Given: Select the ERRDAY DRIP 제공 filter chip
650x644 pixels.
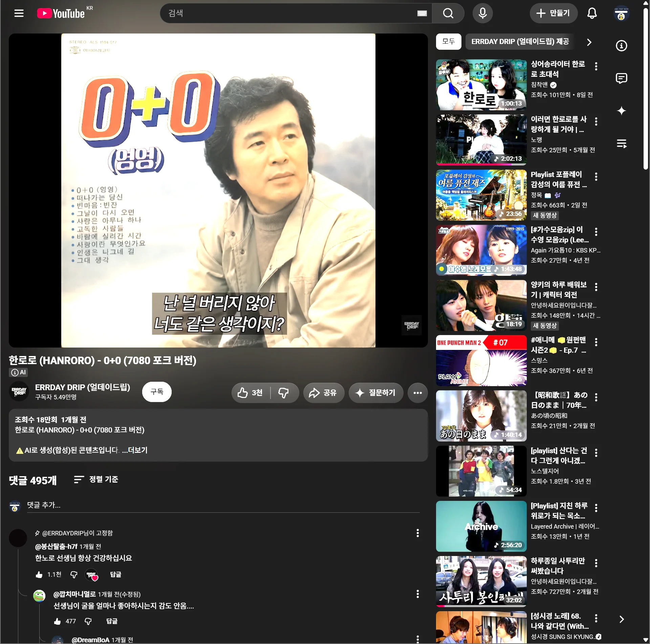Looking at the screenshot, I should 520,42.
